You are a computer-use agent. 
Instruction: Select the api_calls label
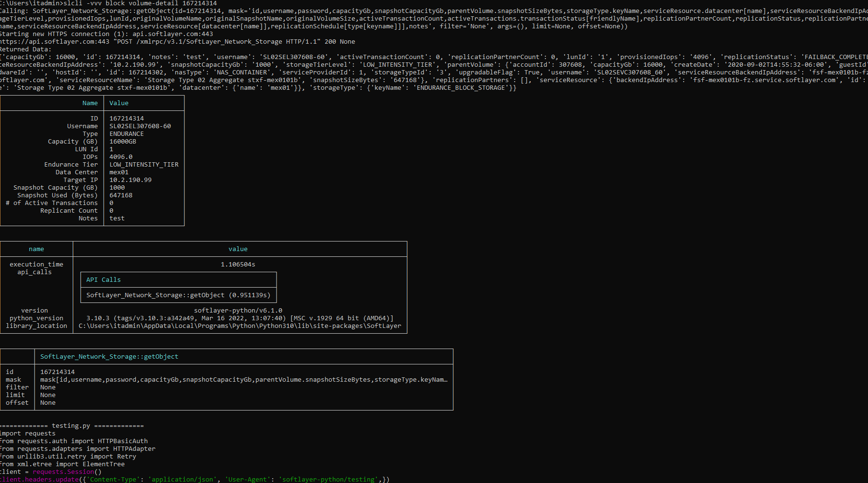35,272
